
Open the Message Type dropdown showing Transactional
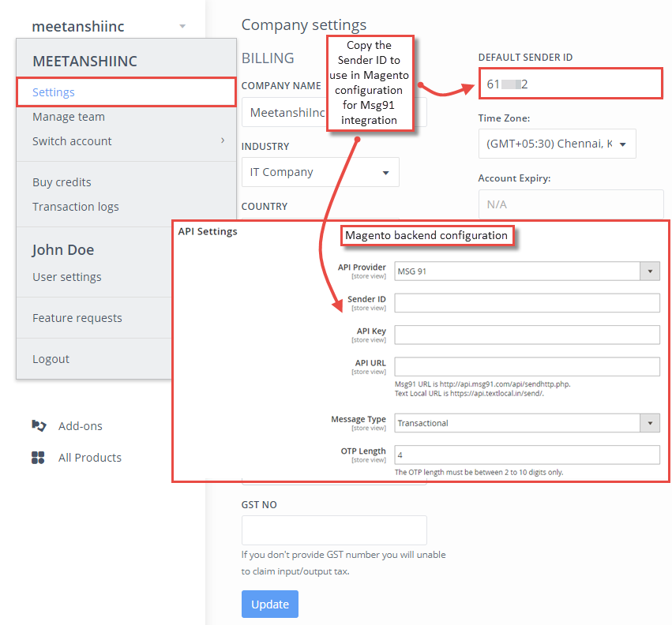pyautogui.click(x=527, y=423)
